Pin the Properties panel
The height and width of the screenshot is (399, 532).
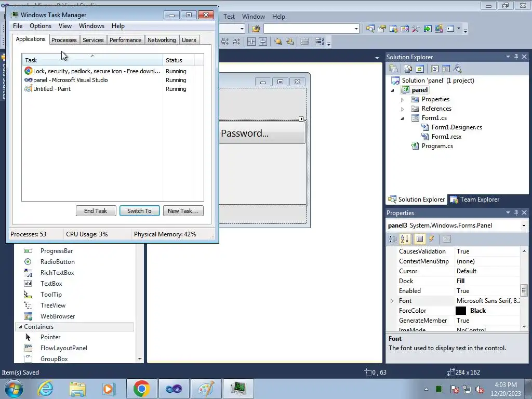[x=516, y=212]
